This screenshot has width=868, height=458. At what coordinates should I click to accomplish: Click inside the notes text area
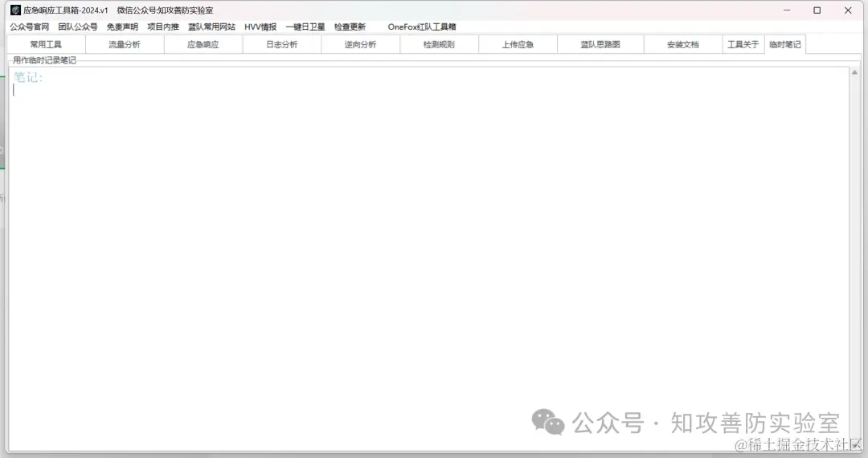click(x=428, y=259)
